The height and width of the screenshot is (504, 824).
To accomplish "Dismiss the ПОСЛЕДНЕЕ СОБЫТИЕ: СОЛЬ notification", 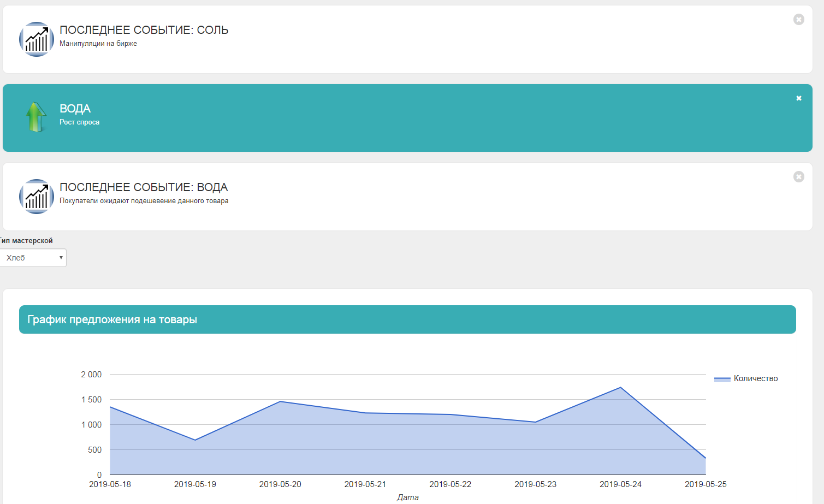I will (798, 20).
